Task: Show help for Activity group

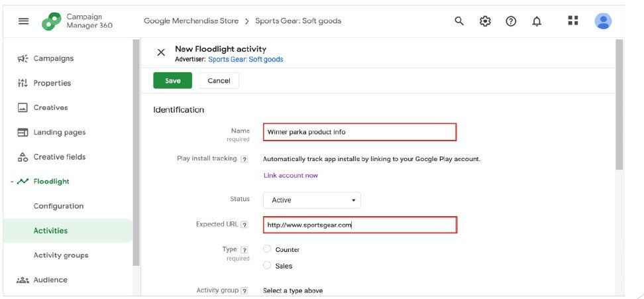Action: pyautogui.click(x=244, y=291)
